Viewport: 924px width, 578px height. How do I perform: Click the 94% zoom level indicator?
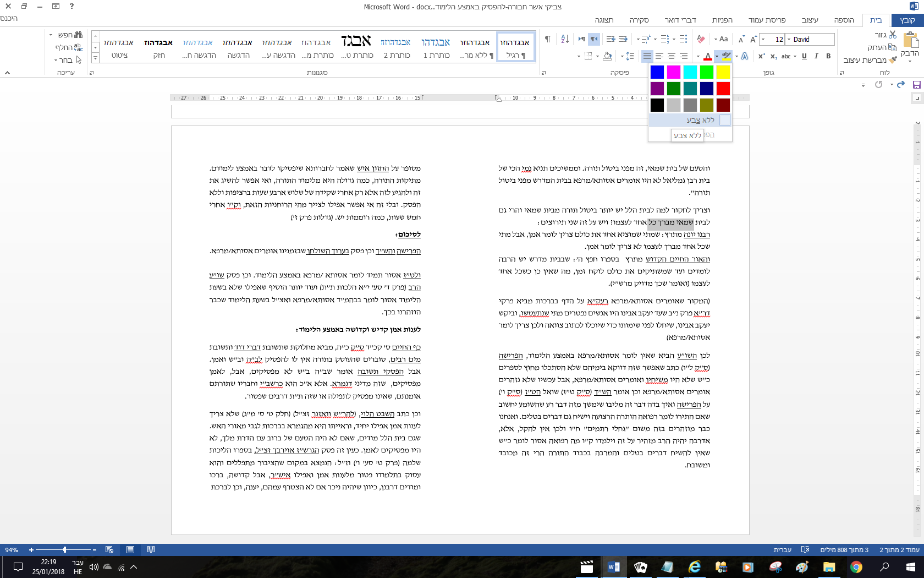12,549
